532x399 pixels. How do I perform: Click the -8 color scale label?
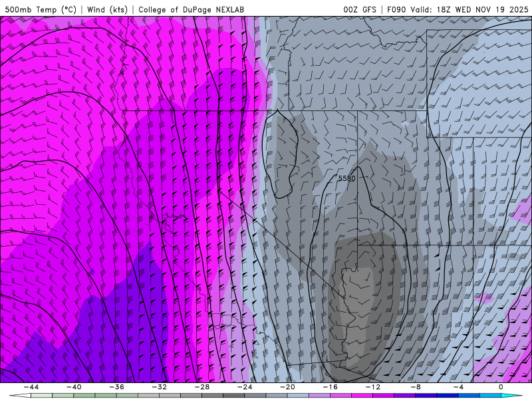pos(416,387)
